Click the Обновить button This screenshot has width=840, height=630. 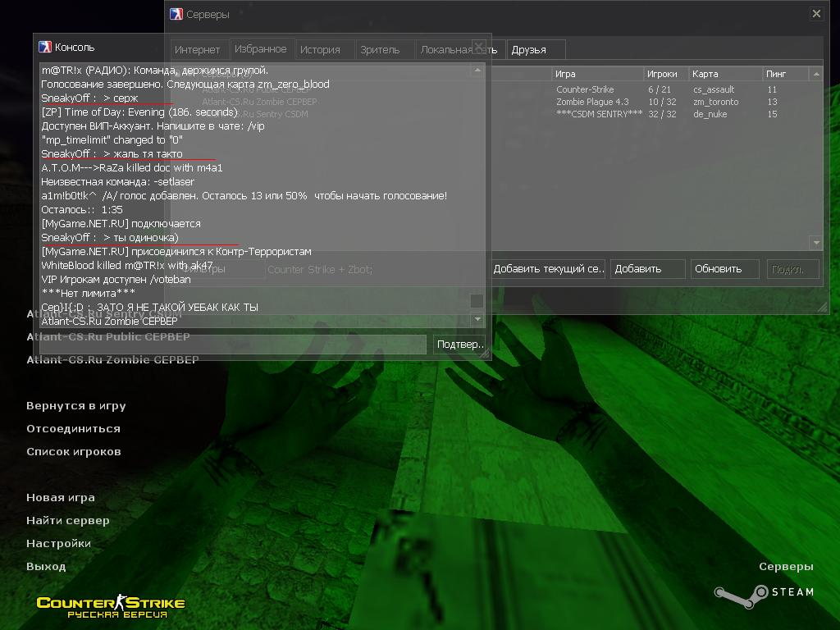725,269
